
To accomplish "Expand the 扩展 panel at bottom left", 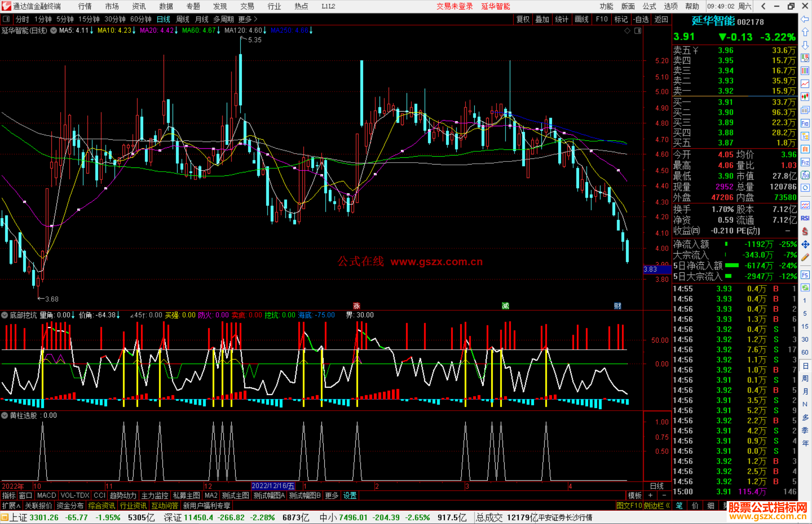I will click(x=11, y=506).
